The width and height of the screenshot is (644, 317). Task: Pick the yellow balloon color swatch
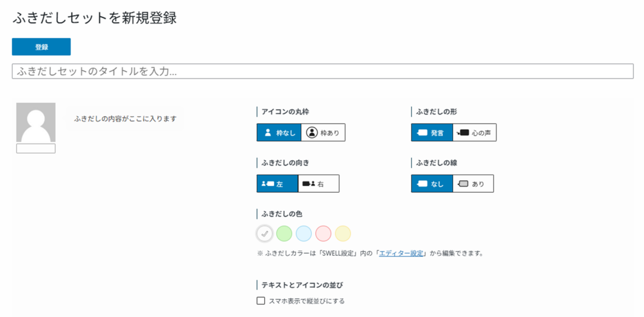(343, 233)
